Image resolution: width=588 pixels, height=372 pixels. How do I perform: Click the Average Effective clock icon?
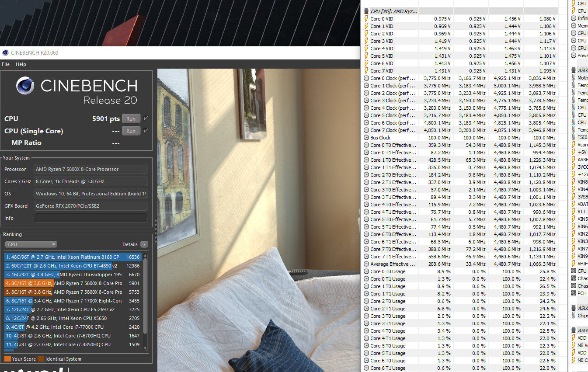coord(366,264)
